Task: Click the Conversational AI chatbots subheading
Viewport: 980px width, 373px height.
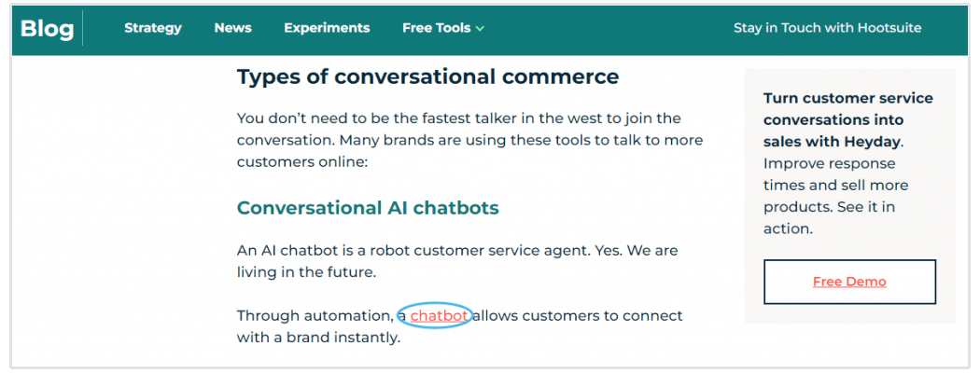Action: (x=368, y=207)
